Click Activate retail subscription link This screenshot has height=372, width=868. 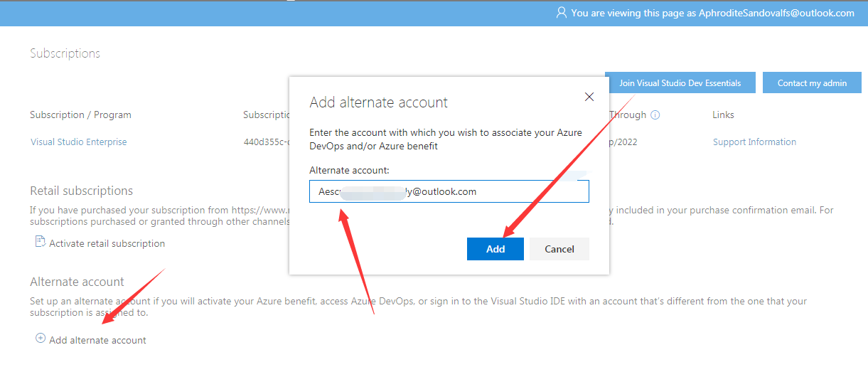107,243
